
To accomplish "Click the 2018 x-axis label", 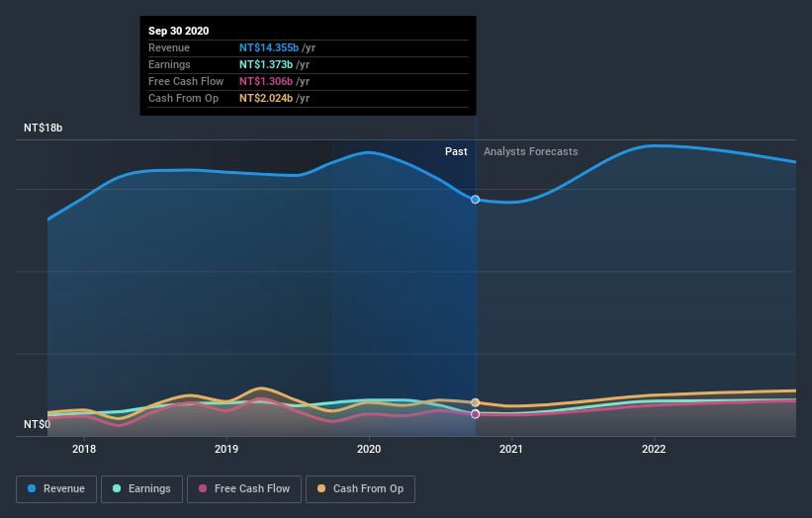I will click(84, 449).
